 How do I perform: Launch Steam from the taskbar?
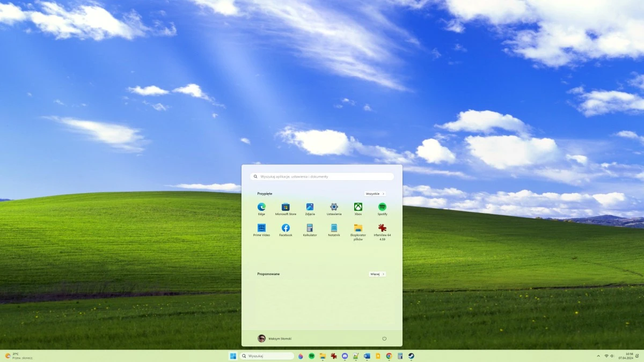(411, 356)
